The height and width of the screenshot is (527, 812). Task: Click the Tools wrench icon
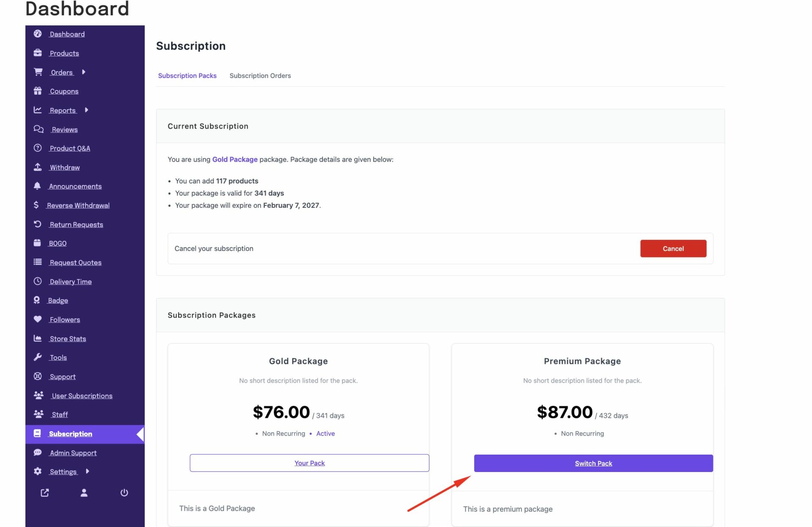coord(38,357)
